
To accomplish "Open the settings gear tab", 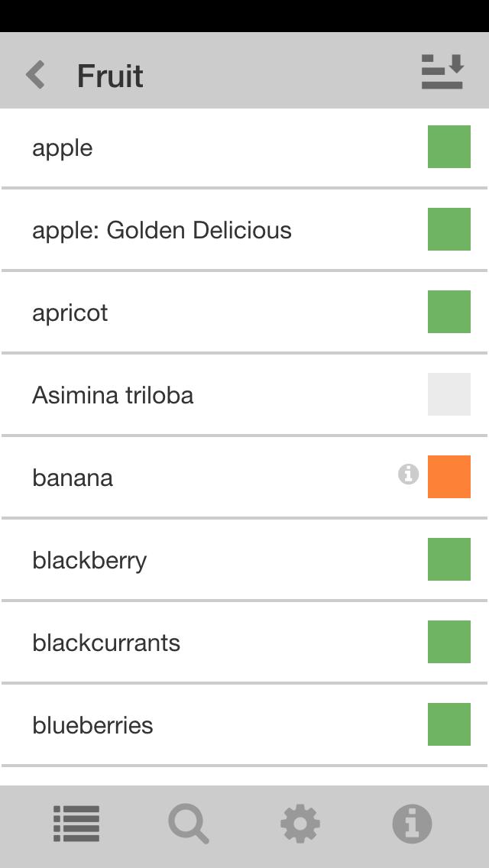I will pyautogui.click(x=300, y=824).
